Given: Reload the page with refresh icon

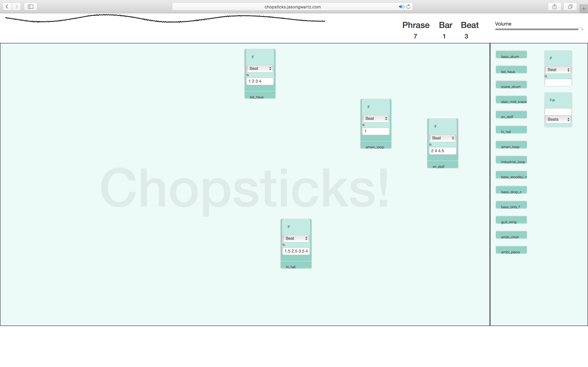Looking at the screenshot, I should point(408,7).
